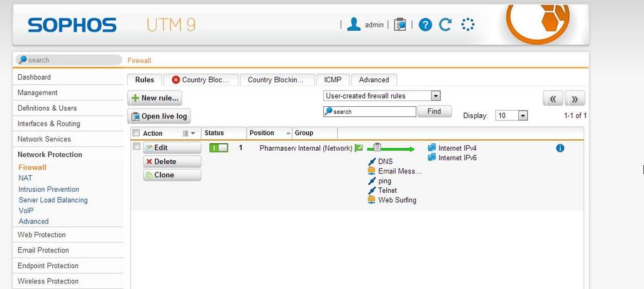This screenshot has width=644, height=289.
Task: Click the ping service icon
Action: click(x=372, y=181)
